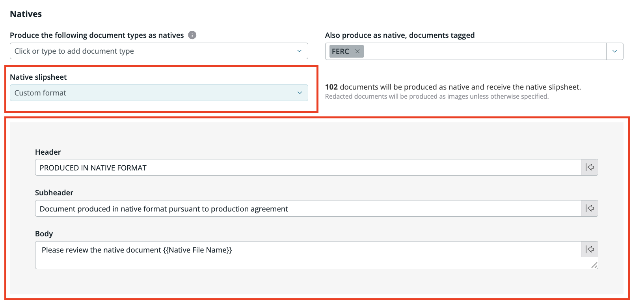Click the Body label
The width and height of the screenshot is (644, 307).
click(x=44, y=234)
